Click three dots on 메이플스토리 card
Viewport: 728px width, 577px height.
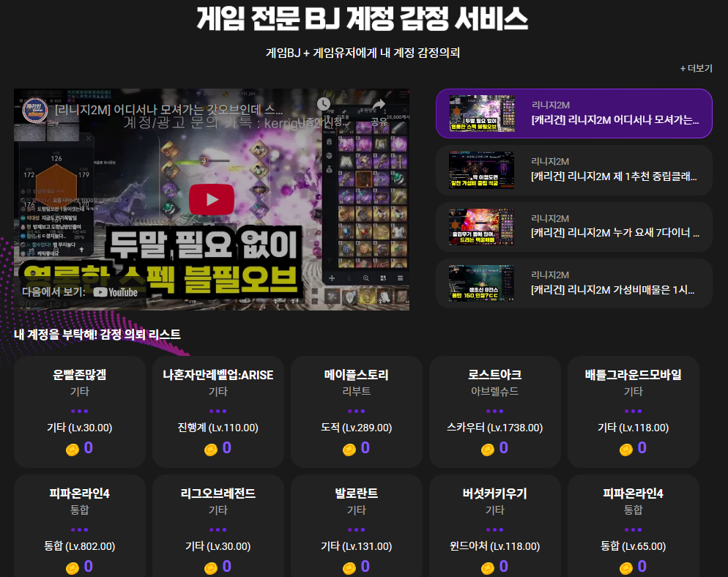(356, 411)
